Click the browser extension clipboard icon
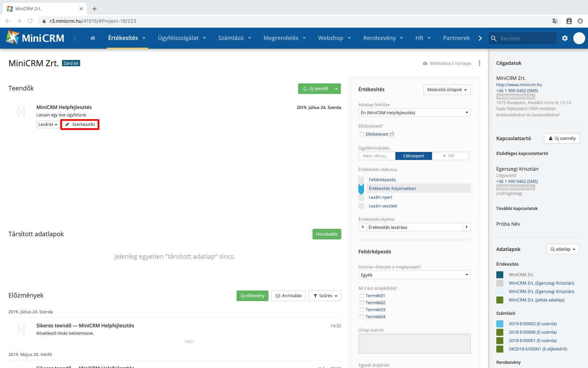588x368 pixels. [569, 21]
